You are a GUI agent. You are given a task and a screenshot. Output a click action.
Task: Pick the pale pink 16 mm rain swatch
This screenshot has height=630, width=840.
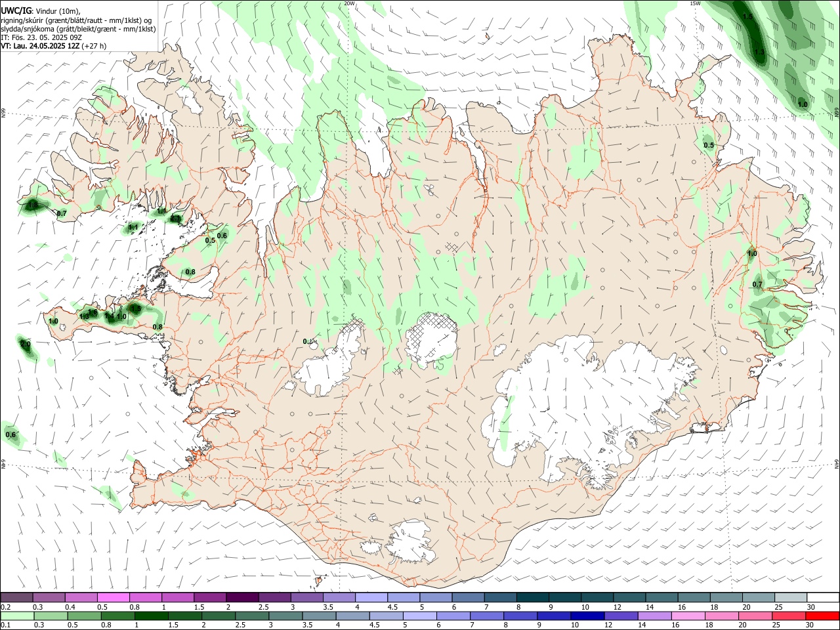coord(688,616)
